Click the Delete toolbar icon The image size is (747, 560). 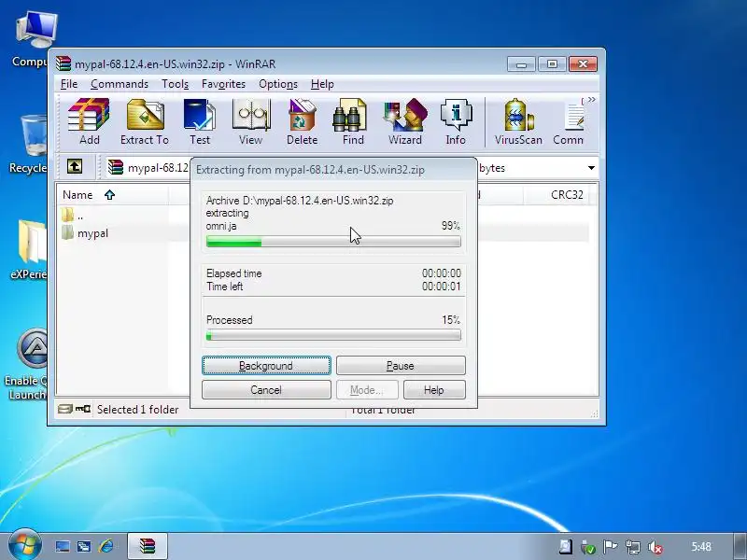pos(302,121)
